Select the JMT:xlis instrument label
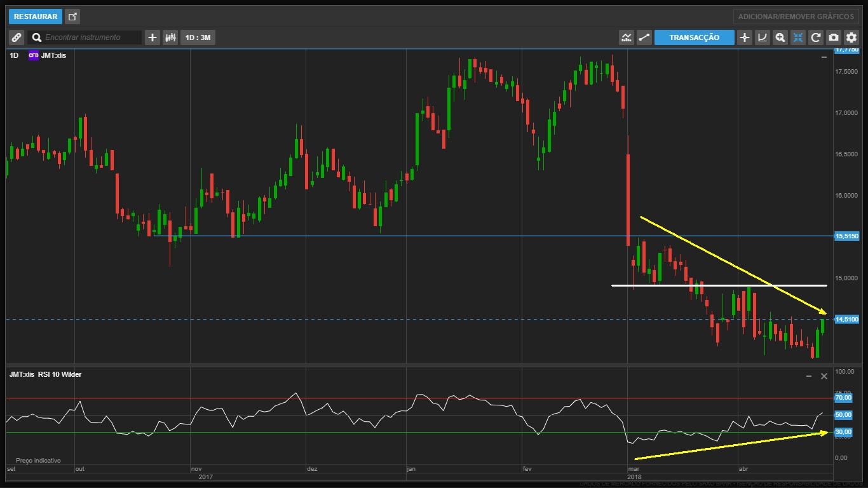The width and height of the screenshot is (868, 488). tap(53, 55)
